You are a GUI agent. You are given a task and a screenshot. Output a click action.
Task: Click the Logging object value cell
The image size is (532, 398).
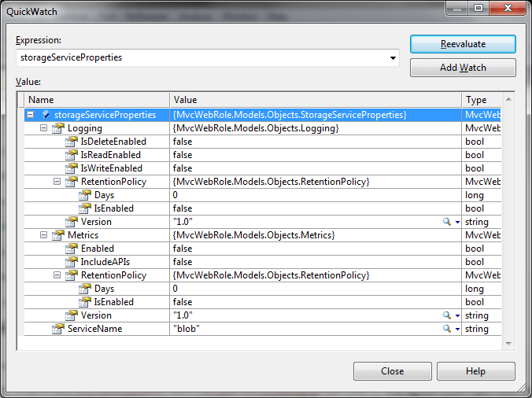click(x=316, y=128)
